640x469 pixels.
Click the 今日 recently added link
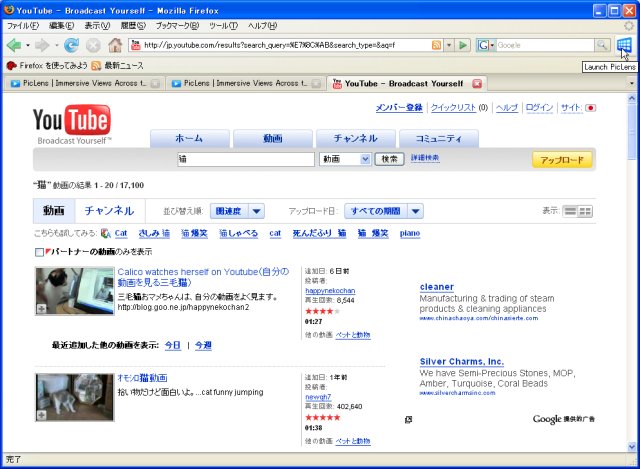[173, 345]
